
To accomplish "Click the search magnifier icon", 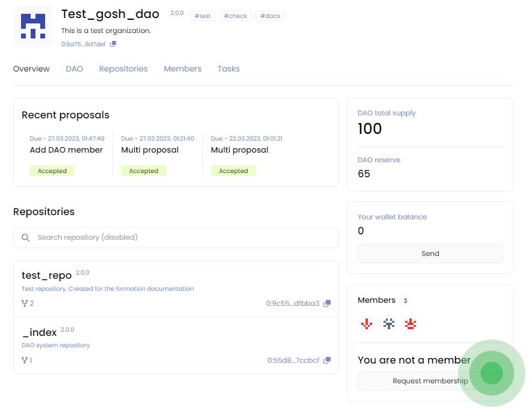I will tap(26, 237).
